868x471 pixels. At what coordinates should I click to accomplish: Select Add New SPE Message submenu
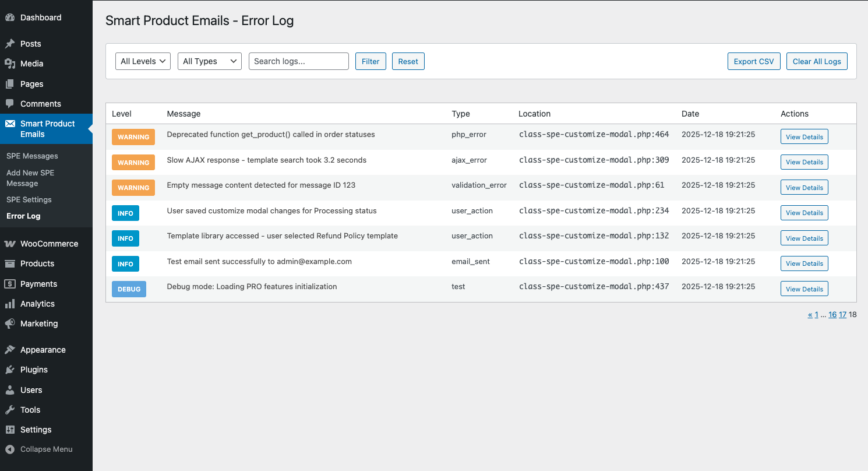[x=30, y=178]
